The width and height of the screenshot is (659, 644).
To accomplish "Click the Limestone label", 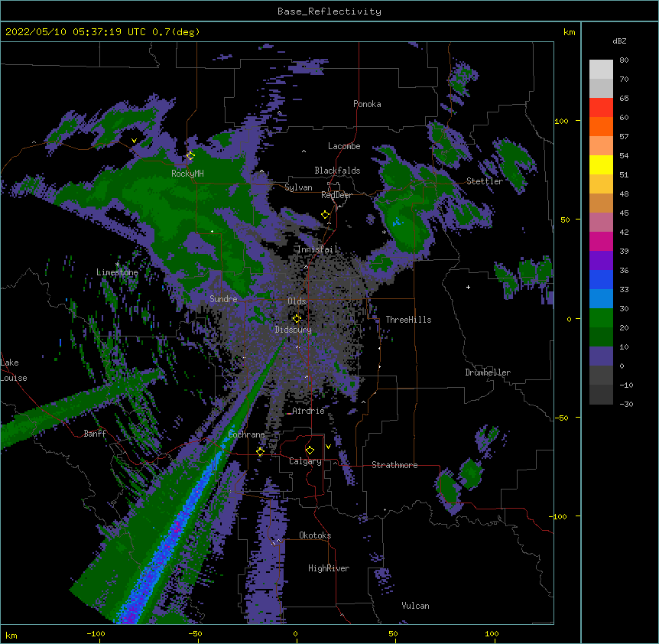I will pyautogui.click(x=117, y=272).
